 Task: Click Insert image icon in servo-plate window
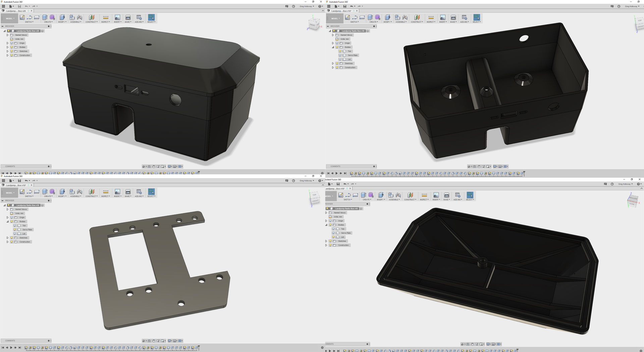[117, 192]
